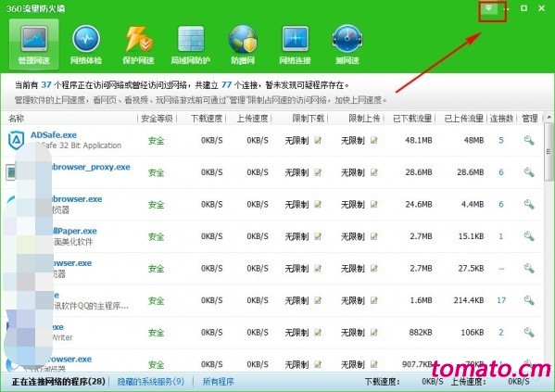Click the ADSafe.exe program name link
The height and width of the screenshot is (392, 555).
click(x=54, y=135)
